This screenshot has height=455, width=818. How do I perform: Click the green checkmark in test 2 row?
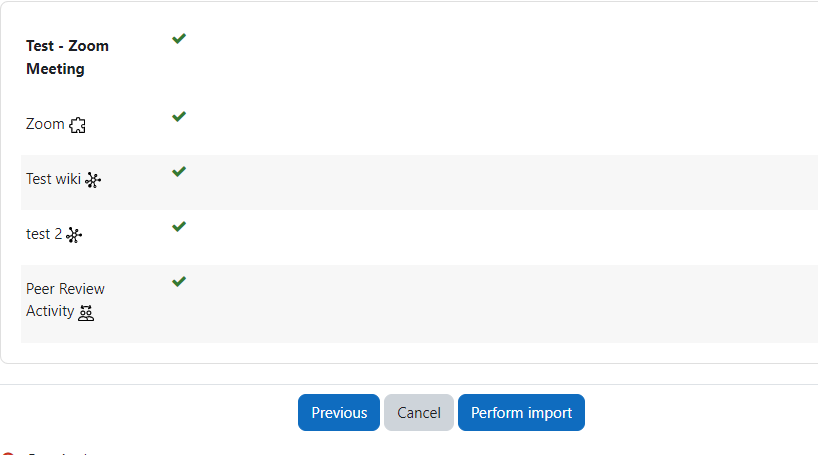pos(179,226)
